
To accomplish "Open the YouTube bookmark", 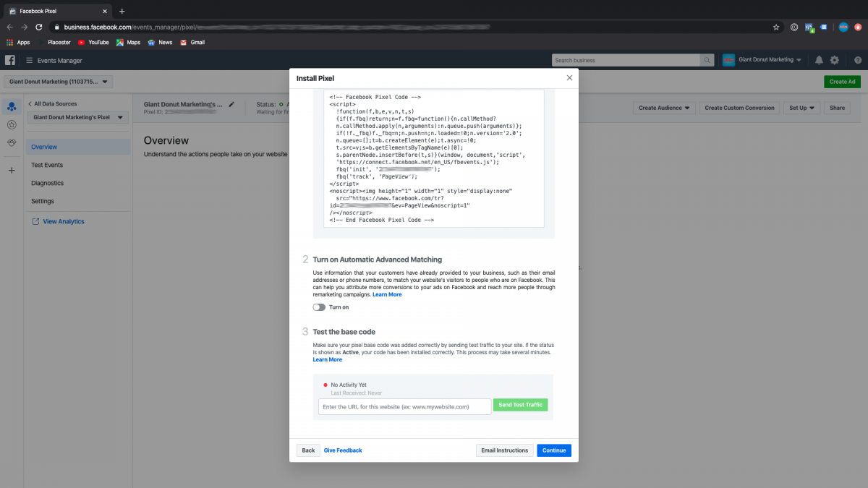I will pos(93,43).
